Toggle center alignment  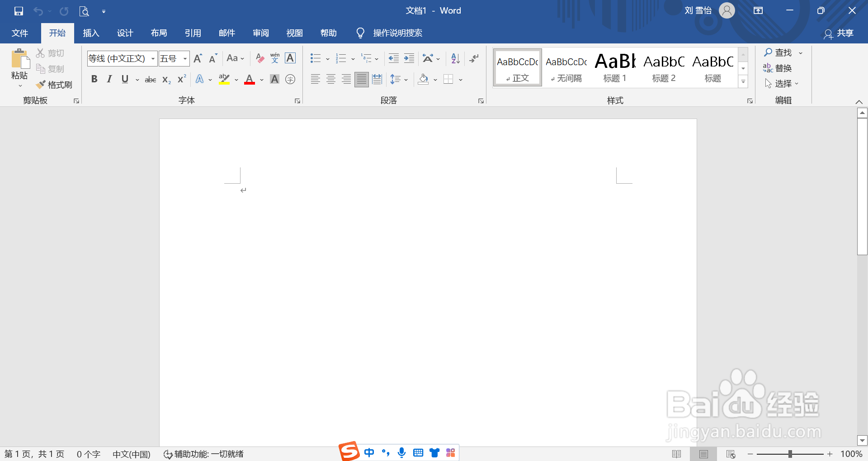(x=330, y=79)
